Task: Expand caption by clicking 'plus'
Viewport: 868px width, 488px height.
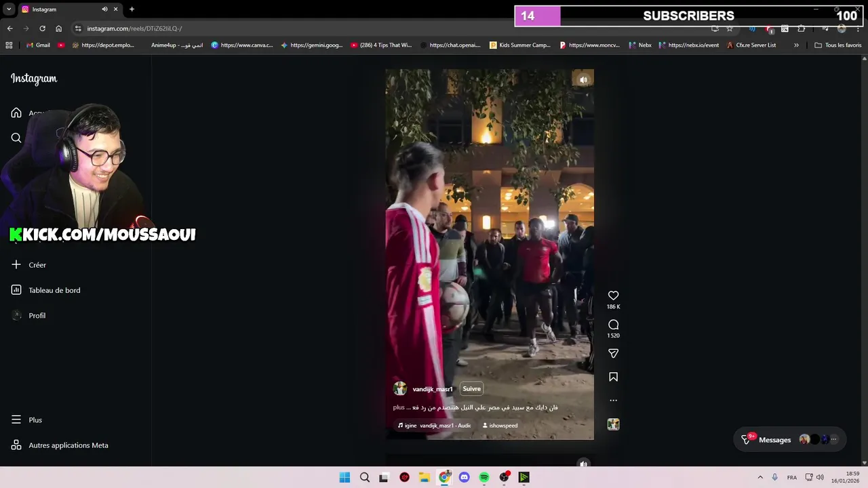Action: (399, 407)
